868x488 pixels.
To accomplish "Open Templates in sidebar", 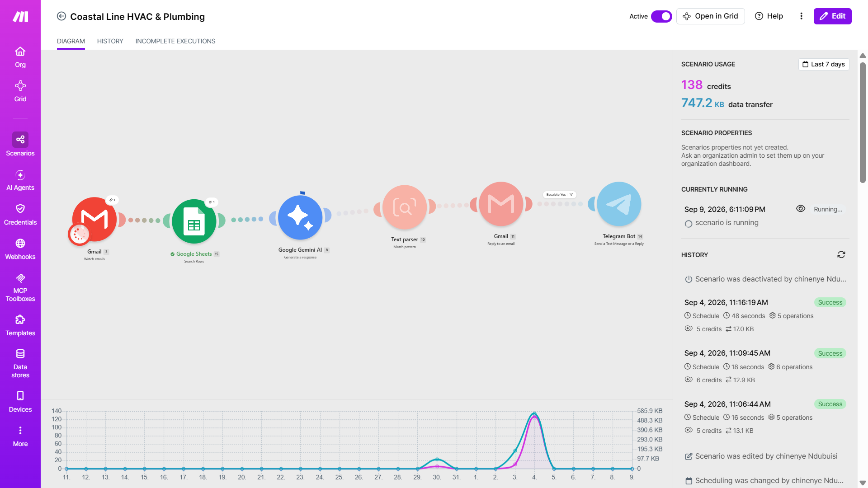I will [20, 326].
